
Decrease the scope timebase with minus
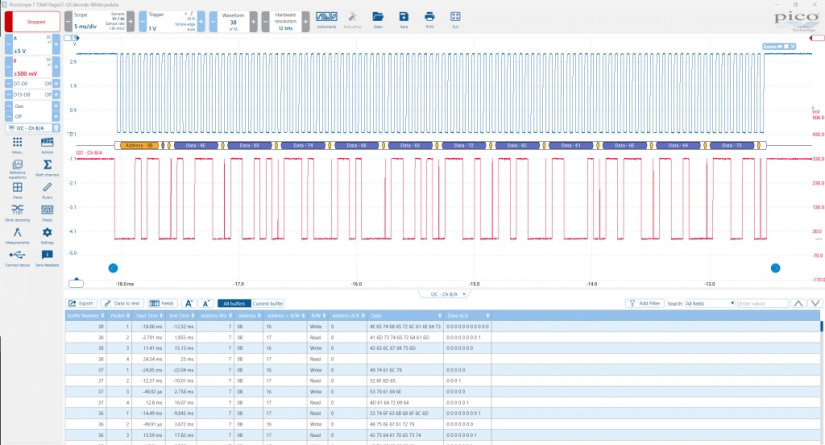point(68,22)
